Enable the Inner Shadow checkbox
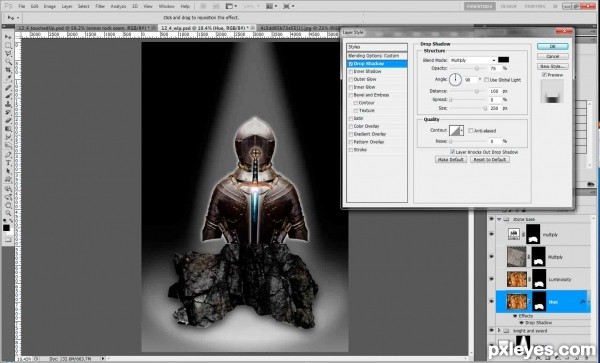 (351, 72)
